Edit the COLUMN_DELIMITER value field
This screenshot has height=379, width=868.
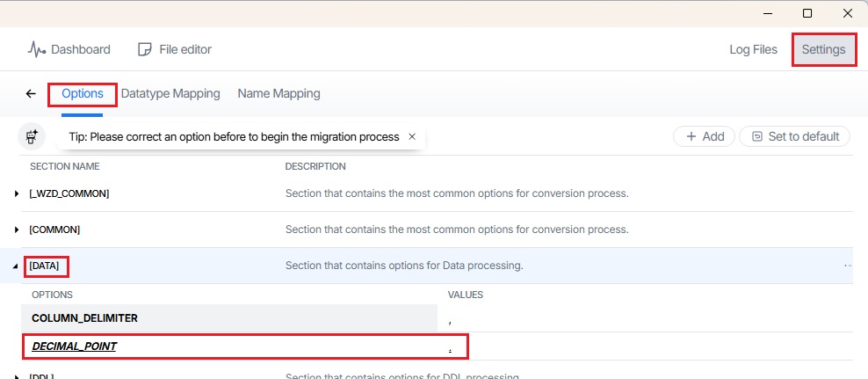coord(646,318)
